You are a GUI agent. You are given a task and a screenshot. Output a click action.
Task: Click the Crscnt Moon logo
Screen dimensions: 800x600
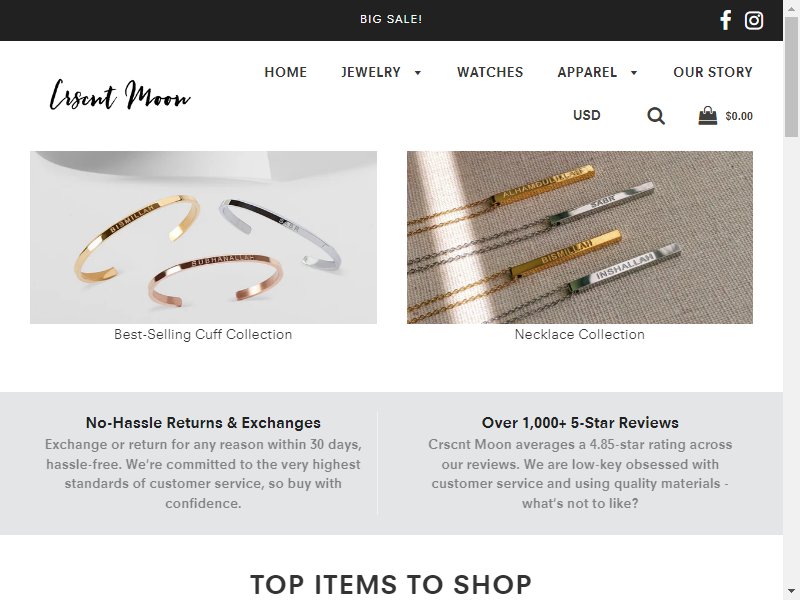120,95
